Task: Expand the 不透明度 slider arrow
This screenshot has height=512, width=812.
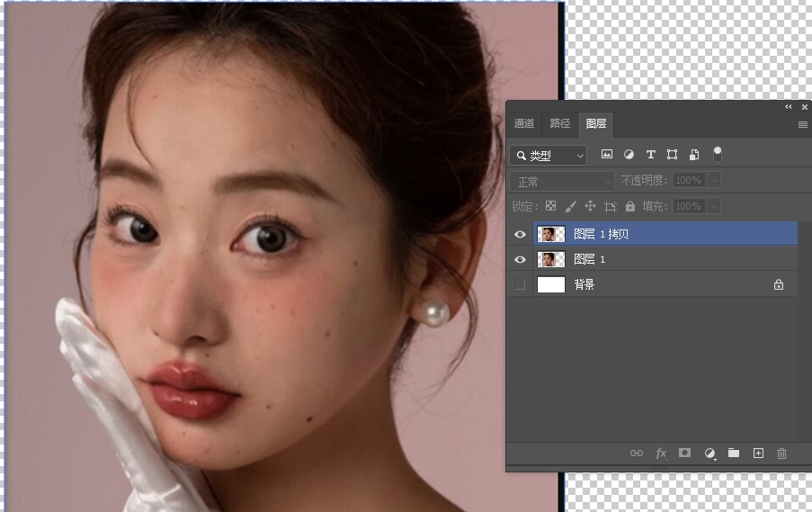Action: click(x=714, y=180)
